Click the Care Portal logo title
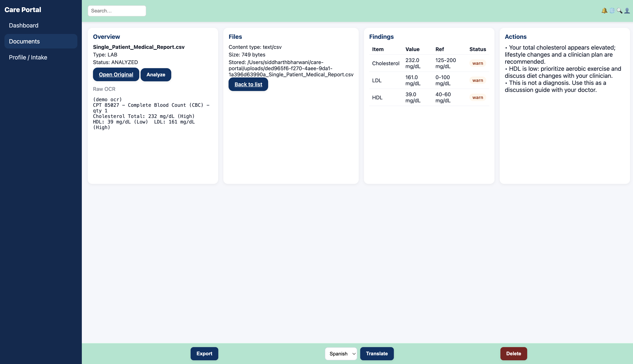 click(23, 9)
